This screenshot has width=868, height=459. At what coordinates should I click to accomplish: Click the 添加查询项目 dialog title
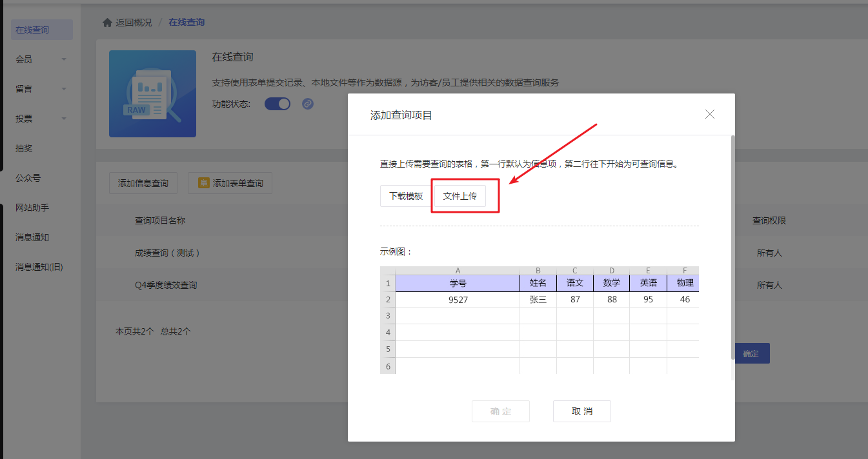401,115
